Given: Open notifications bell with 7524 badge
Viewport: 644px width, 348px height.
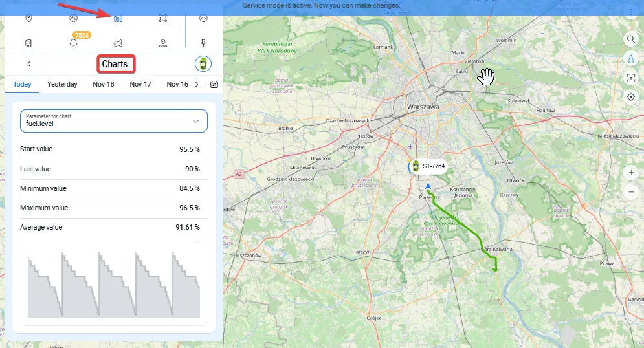Looking at the screenshot, I should click(x=74, y=43).
